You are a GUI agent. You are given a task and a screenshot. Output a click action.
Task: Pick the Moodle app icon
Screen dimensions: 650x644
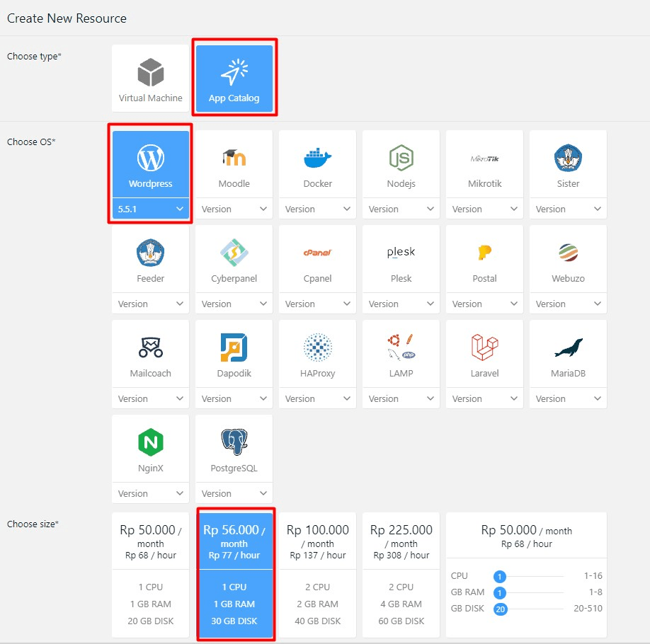click(234, 158)
